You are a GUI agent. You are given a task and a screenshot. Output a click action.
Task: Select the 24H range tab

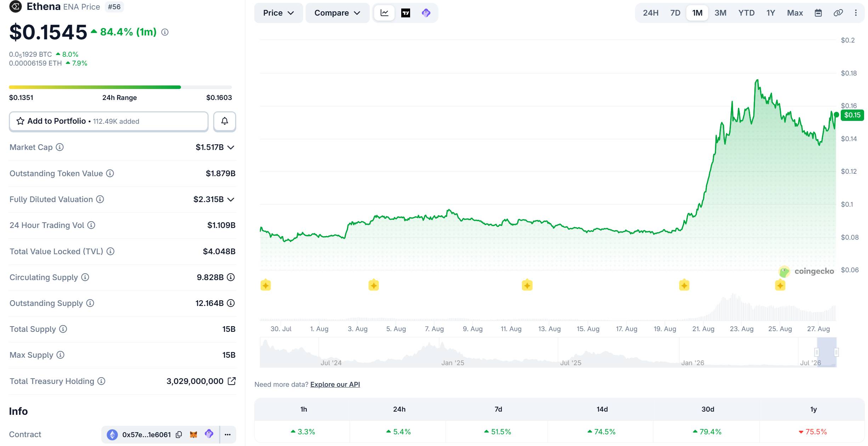click(x=651, y=13)
